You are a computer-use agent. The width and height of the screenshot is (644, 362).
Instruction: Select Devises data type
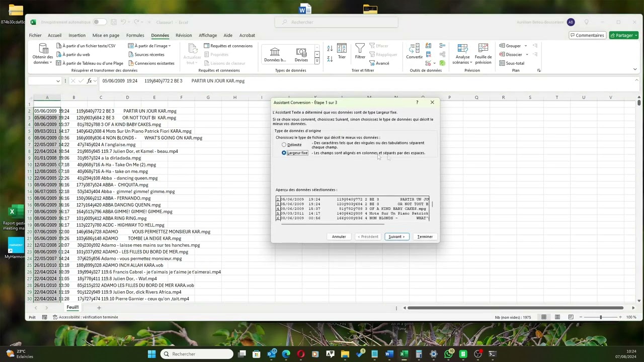(x=301, y=55)
